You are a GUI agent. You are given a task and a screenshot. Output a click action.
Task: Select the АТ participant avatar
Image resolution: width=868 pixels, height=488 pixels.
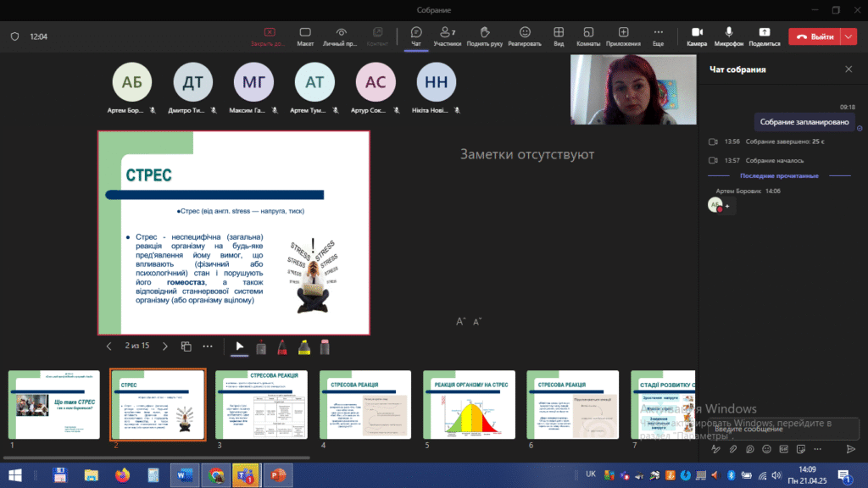314,82
